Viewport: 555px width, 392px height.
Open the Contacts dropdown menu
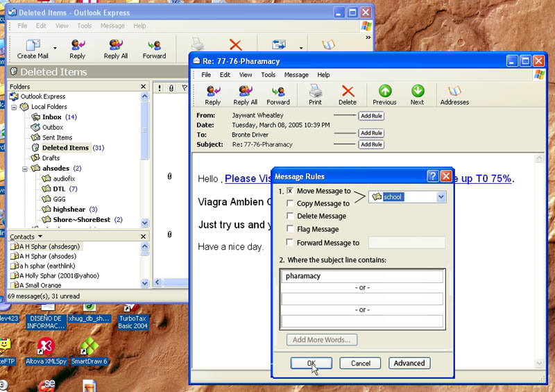click(40, 236)
